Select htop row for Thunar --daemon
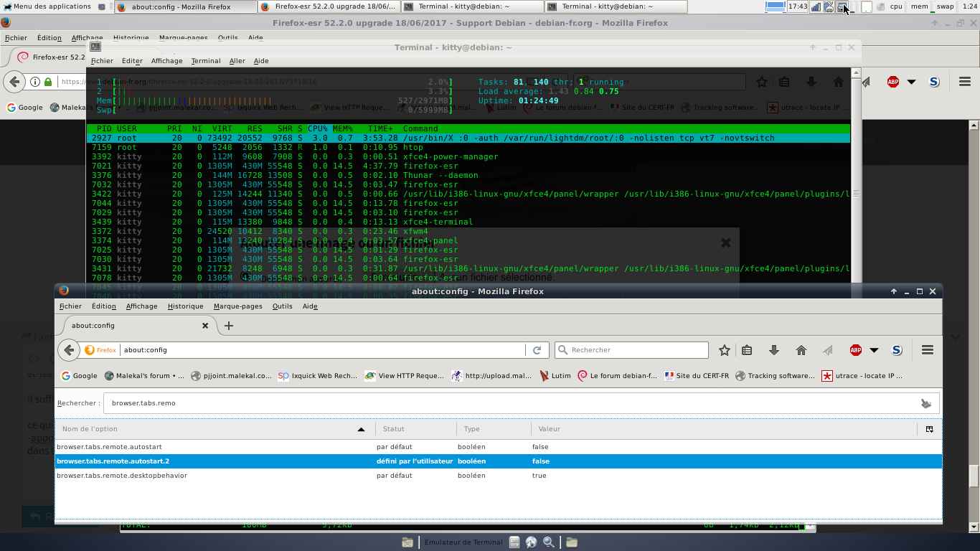Viewport: 980px width, 551px height. pyautogui.click(x=468, y=175)
